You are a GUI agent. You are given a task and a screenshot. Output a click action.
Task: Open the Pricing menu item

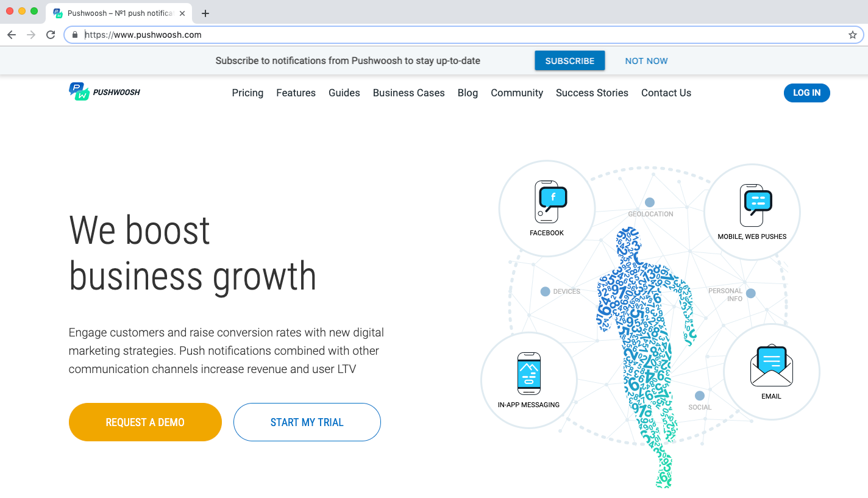247,93
